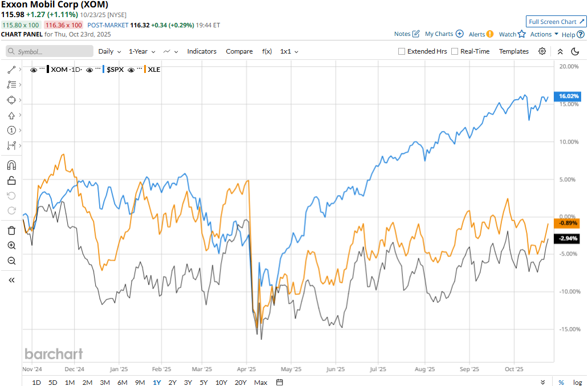This screenshot has width=588, height=386.
Task: Collapse the chart header with double chevron
Action: pyautogui.click(x=560, y=51)
